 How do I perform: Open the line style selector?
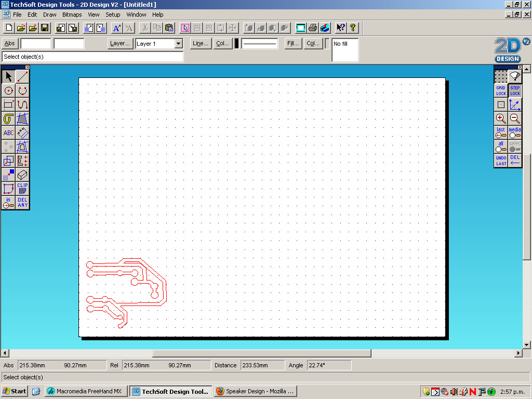(x=260, y=44)
